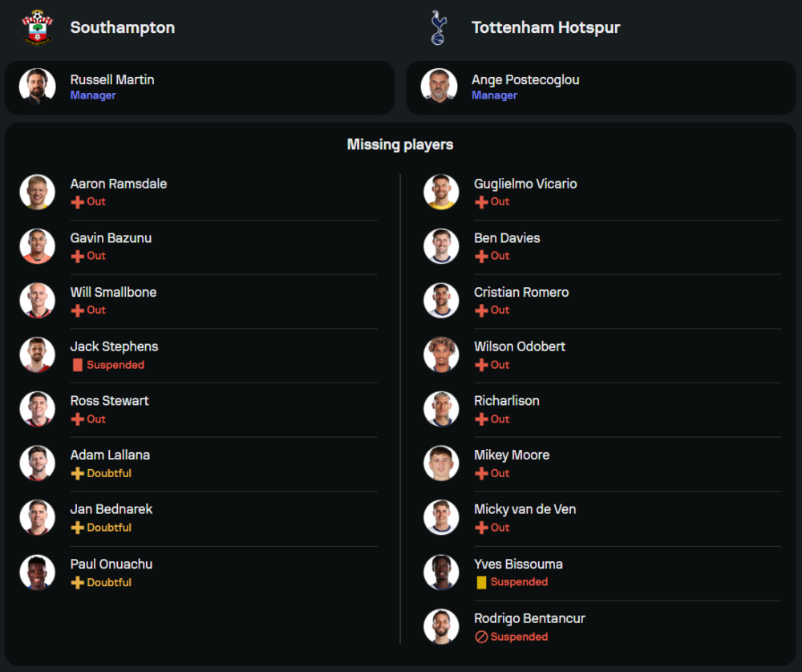
Task: Click Cristian Romero's player avatar
Action: tap(441, 301)
